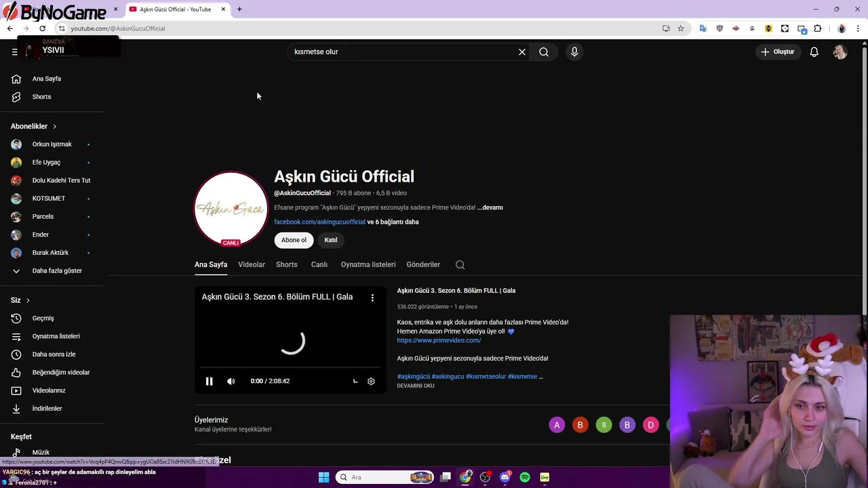Open YouTube notifications bell

click(x=814, y=52)
